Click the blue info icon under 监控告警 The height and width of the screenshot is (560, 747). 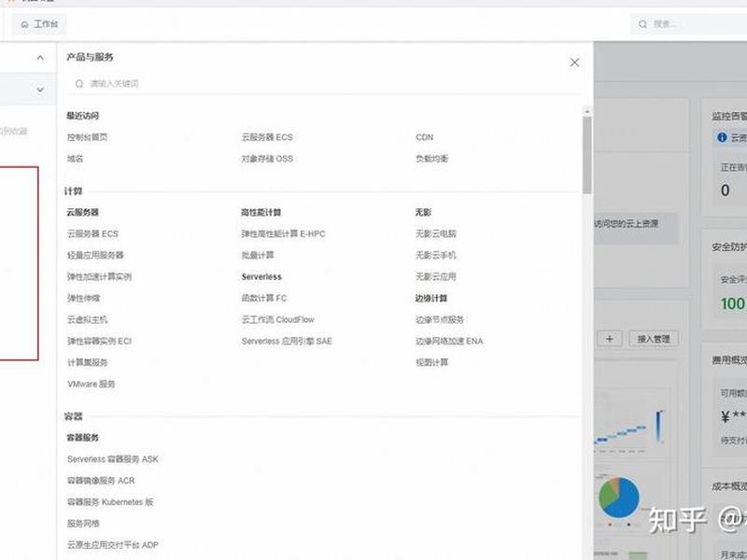722,137
